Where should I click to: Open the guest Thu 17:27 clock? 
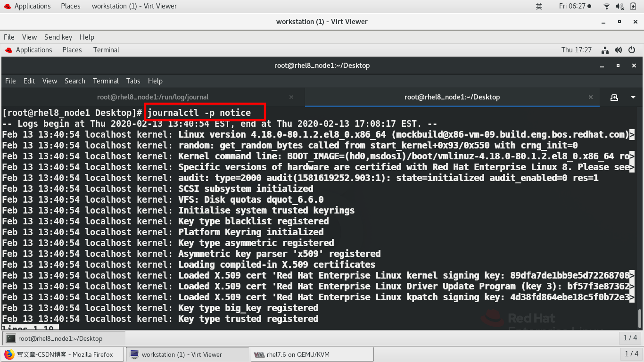(x=577, y=50)
